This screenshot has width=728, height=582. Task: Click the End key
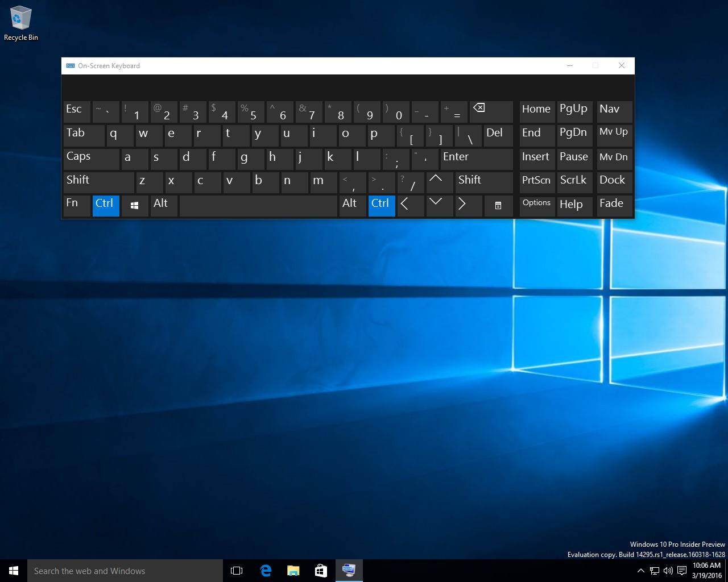pos(537,135)
